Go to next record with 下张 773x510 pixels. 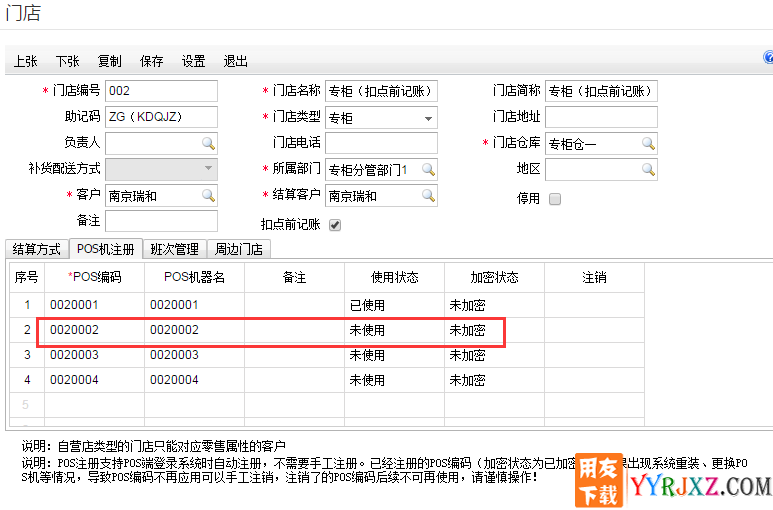(68, 61)
